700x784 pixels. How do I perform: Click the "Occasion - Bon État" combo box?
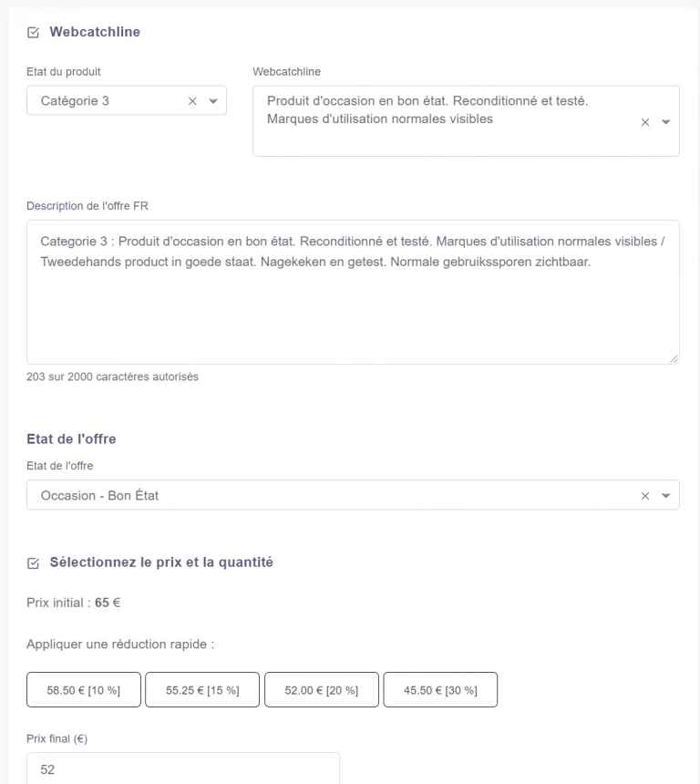pyautogui.click(x=273, y=495)
